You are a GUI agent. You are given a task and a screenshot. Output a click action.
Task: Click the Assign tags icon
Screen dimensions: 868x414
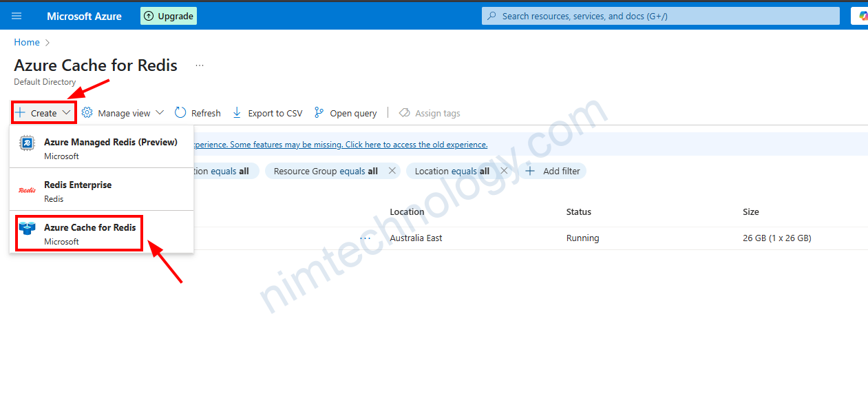(405, 113)
